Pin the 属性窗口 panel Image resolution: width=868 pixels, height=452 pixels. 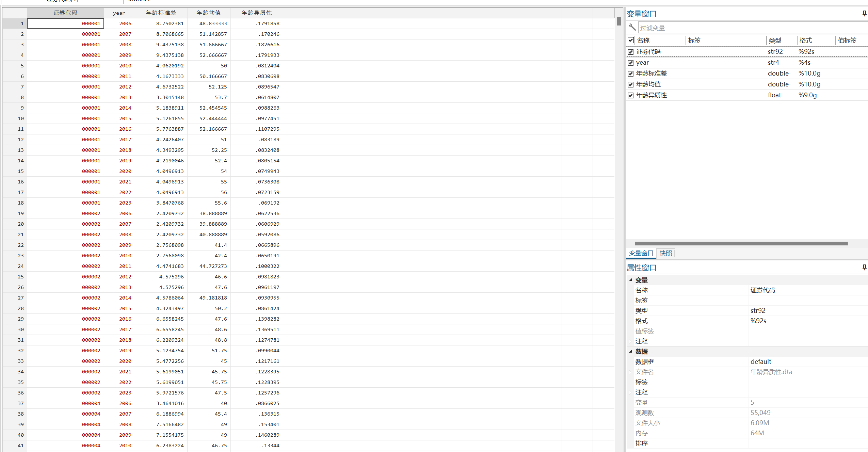864,268
